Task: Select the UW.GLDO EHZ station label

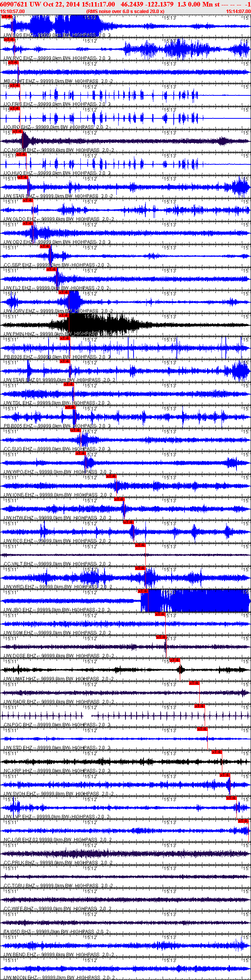Action: pos(59,219)
